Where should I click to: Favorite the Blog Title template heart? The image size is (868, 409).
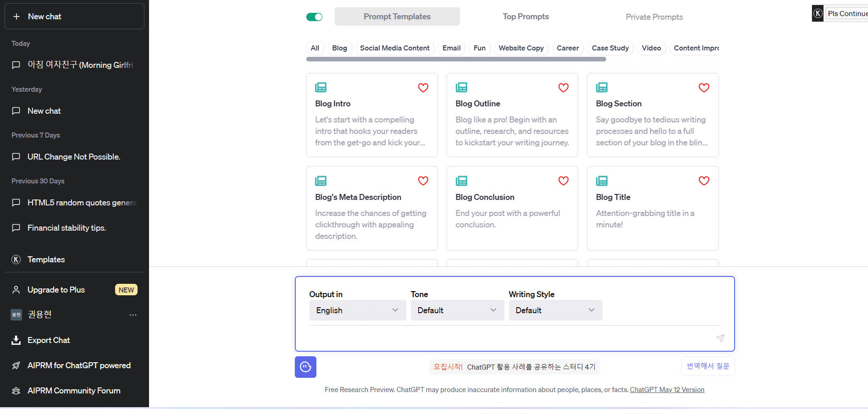pos(704,181)
